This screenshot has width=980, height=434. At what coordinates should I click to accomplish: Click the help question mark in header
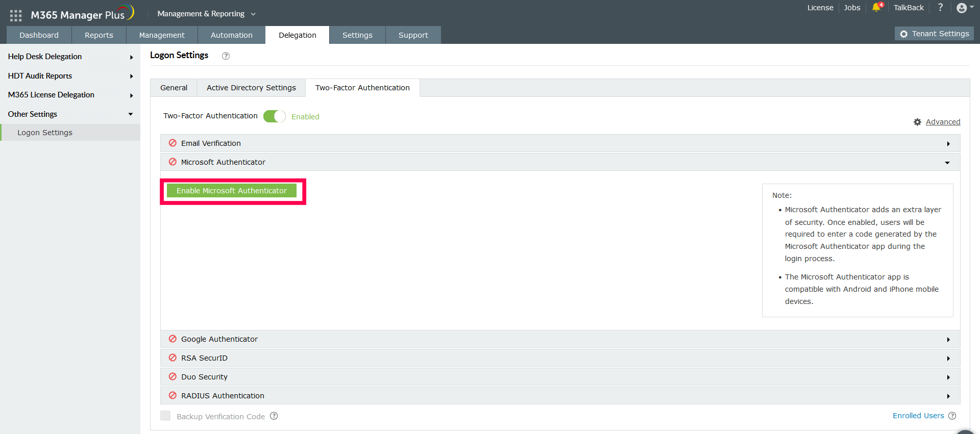pos(940,7)
